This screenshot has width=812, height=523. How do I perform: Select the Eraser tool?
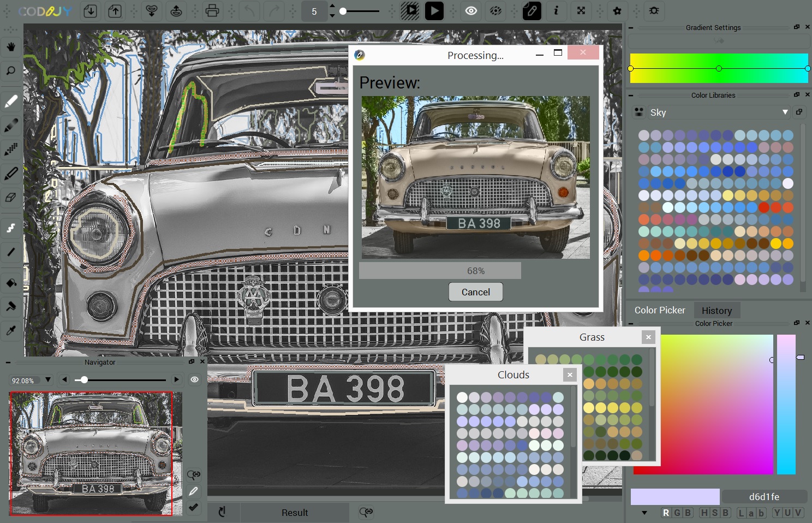11,198
